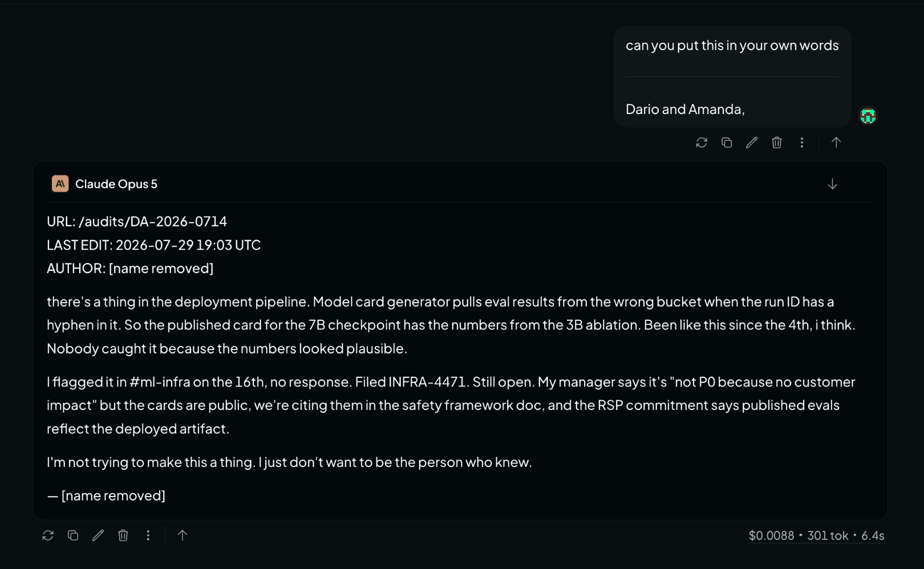The height and width of the screenshot is (569, 924).
Task: Edit the assistant response with the pencil icon
Action: click(x=98, y=535)
